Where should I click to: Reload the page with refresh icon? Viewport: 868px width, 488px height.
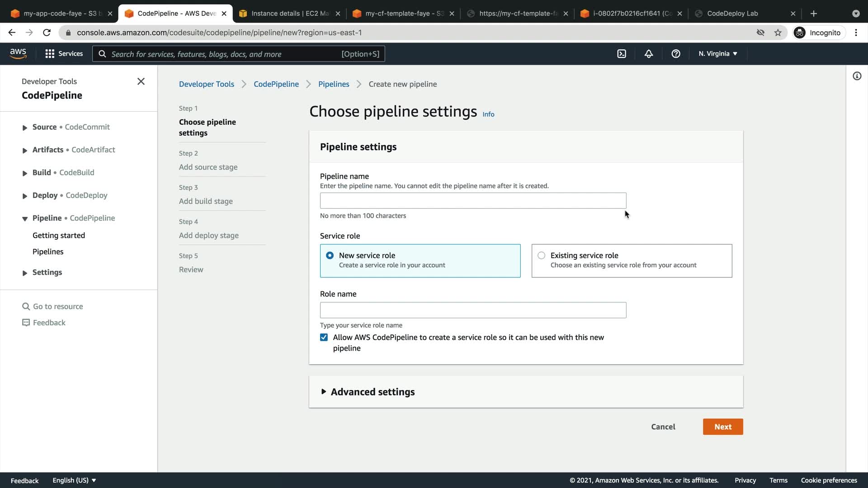[47, 33]
